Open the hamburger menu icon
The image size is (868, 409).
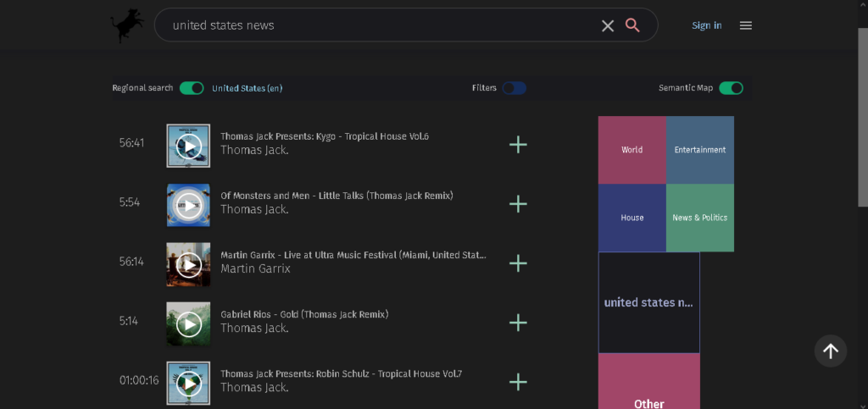pyautogui.click(x=746, y=25)
